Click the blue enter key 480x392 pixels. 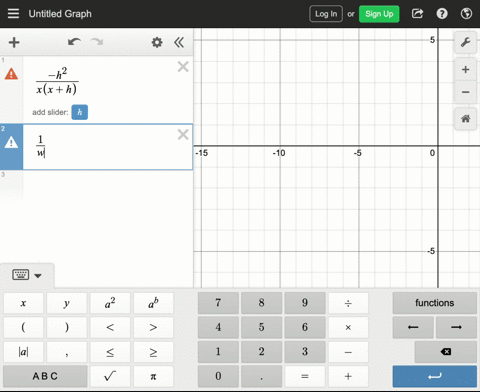pyautogui.click(x=435, y=376)
